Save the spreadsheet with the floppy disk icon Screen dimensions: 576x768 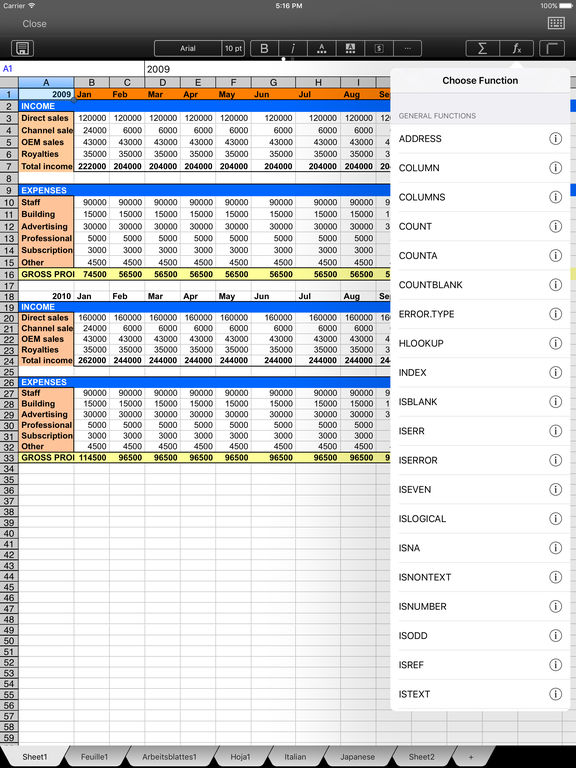pos(23,48)
